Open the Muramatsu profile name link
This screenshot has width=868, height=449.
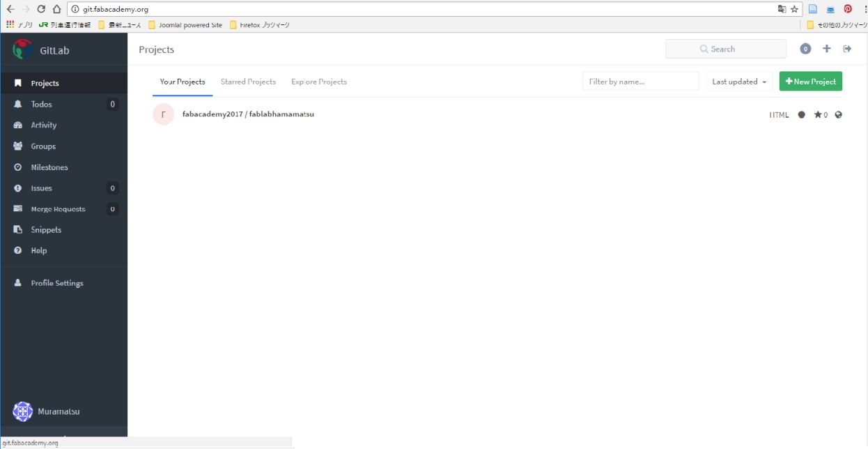pyautogui.click(x=59, y=411)
